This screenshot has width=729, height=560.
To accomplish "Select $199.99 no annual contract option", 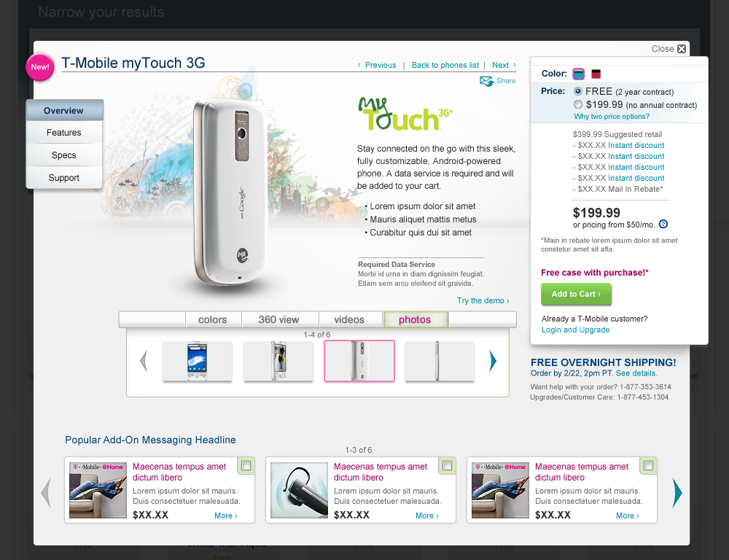I will coord(578,104).
